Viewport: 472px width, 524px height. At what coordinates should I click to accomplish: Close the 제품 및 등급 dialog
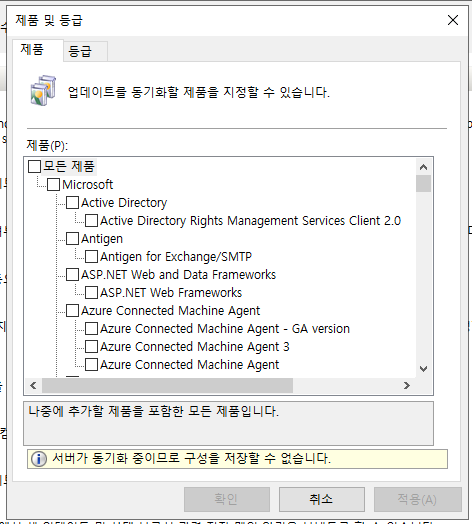point(453,20)
